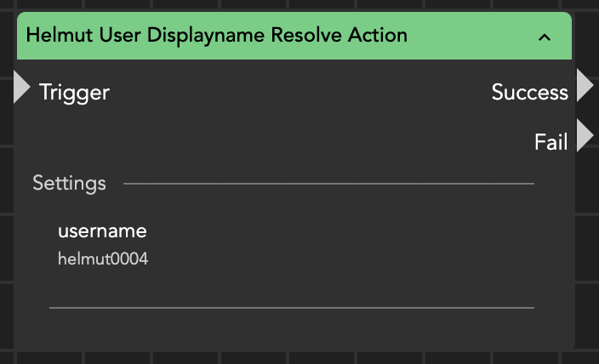Select the Helmut User Displayname Resolve Action title
599x364 pixels.
(x=216, y=36)
